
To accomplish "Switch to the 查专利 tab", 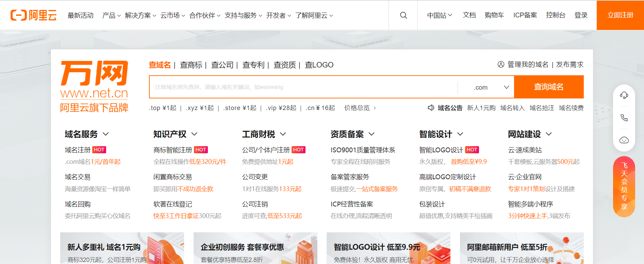I will (x=253, y=65).
